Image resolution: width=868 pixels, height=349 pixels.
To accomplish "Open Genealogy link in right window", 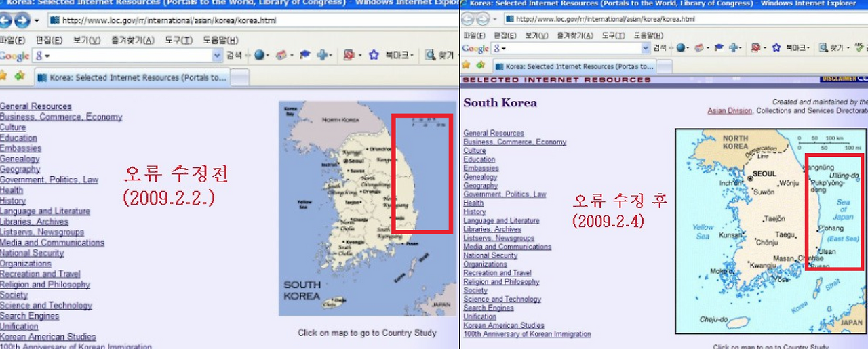I will (480, 177).
